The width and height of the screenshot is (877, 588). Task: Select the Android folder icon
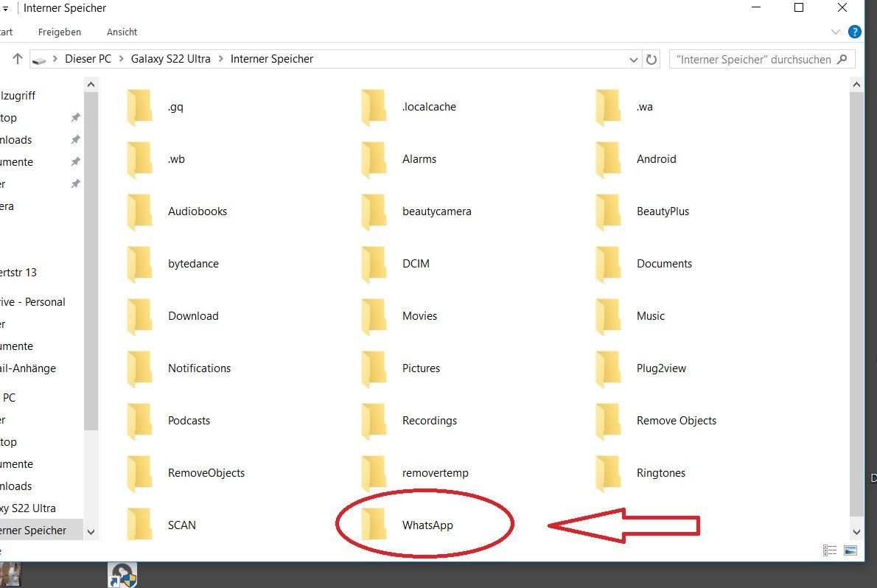608,159
